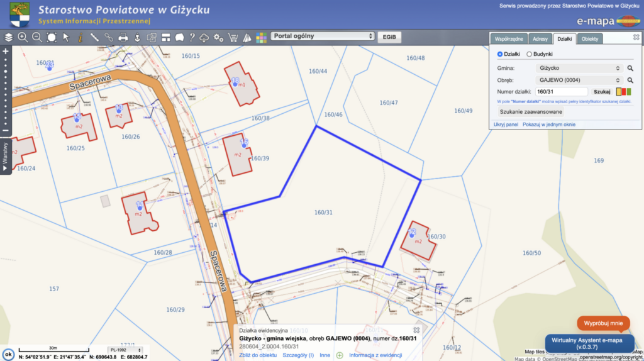Select the zoom out magnifier tool
Image resolution: width=644 pixels, height=361 pixels.
(x=37, y=37)
